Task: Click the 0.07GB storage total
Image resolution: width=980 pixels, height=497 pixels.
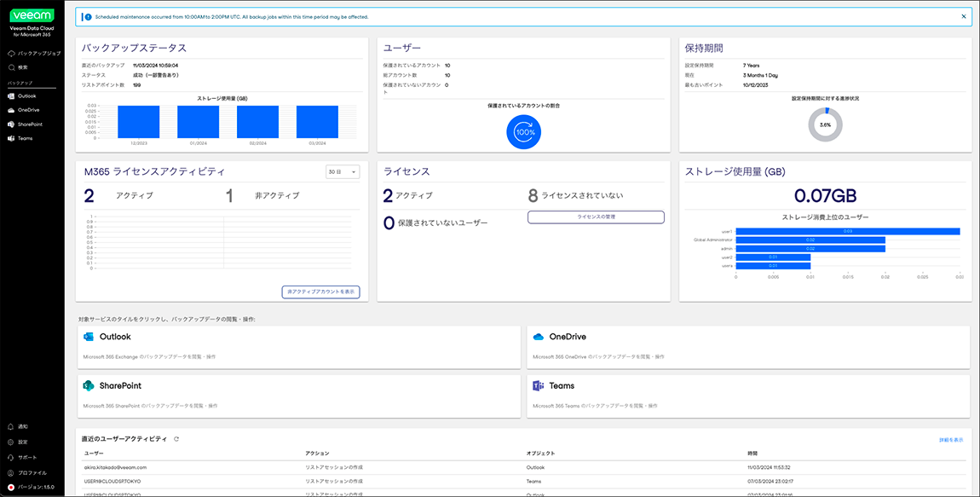Action: pos(825,196)
